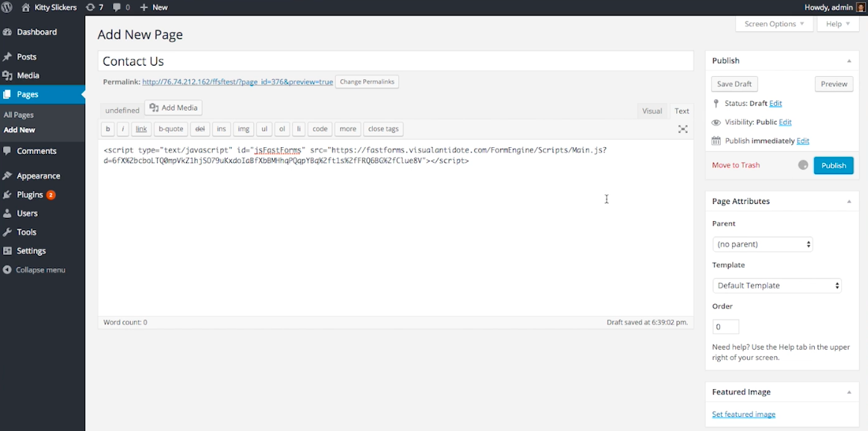This screenshot has width=868, height=431.
Task: Open Plugins menu with update badge
Action: (31, 195)
